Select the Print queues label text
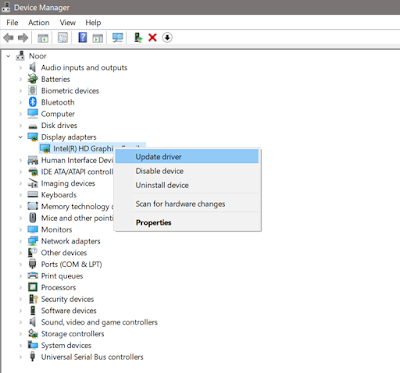The width and height of the screenshot is (400, 373). [62, 276]
